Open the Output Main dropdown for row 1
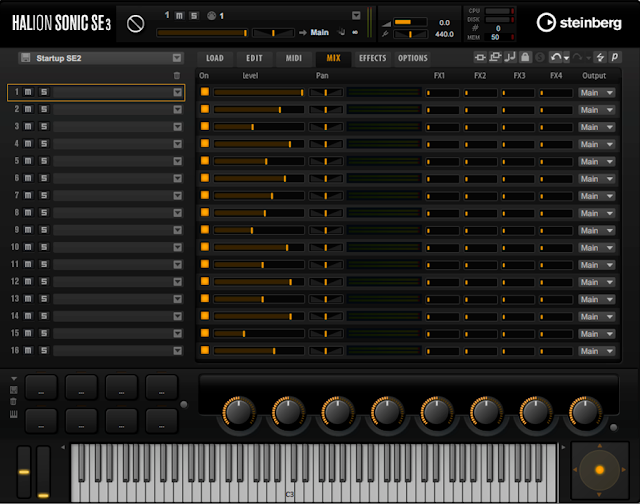 tap(597, 93)
